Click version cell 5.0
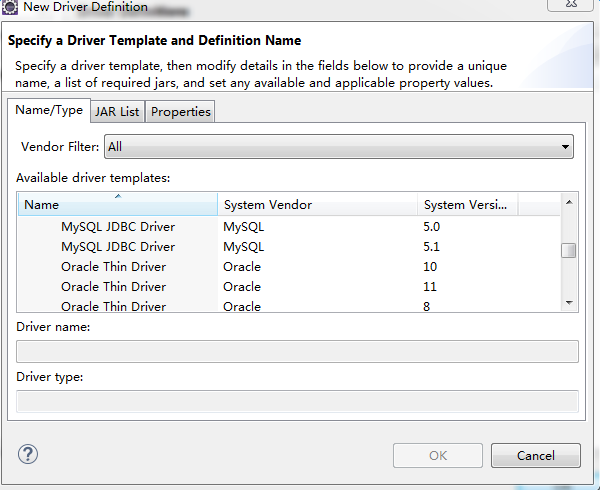This screenshot has height=490, width=600. tap(432, 227)
